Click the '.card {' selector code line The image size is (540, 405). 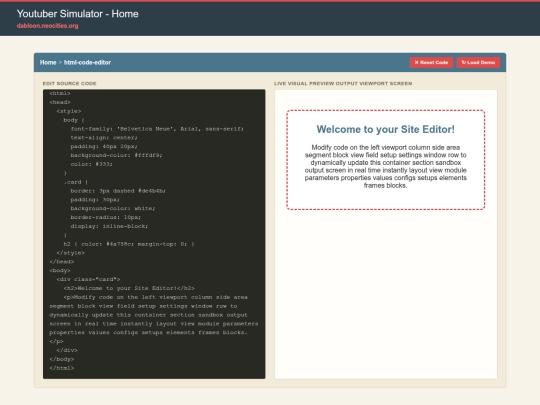(76, 182)
